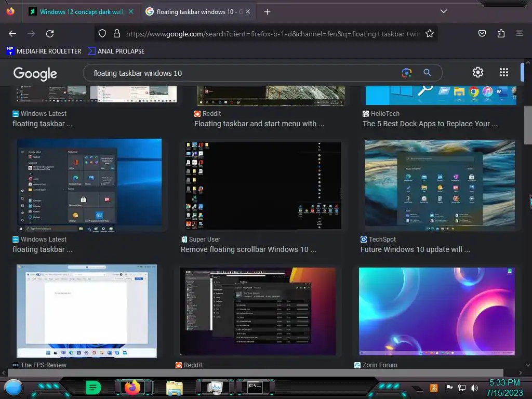
Task: Open Zorin Forum colorful wallpaper thumbnail
Action: click(436, 311)
